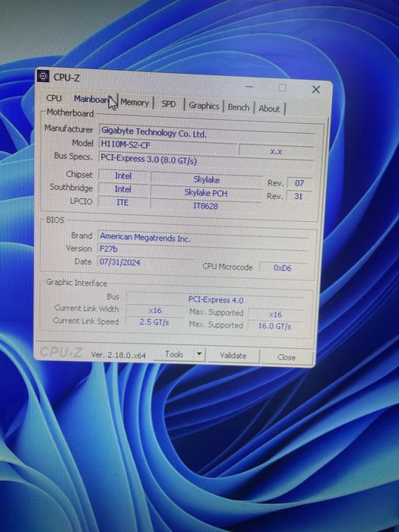The height and width of the screenshot is (532, 399).
Task: Click the CPU-Z title bar icon
Action: pyautogui.click(x=43, y=76)
